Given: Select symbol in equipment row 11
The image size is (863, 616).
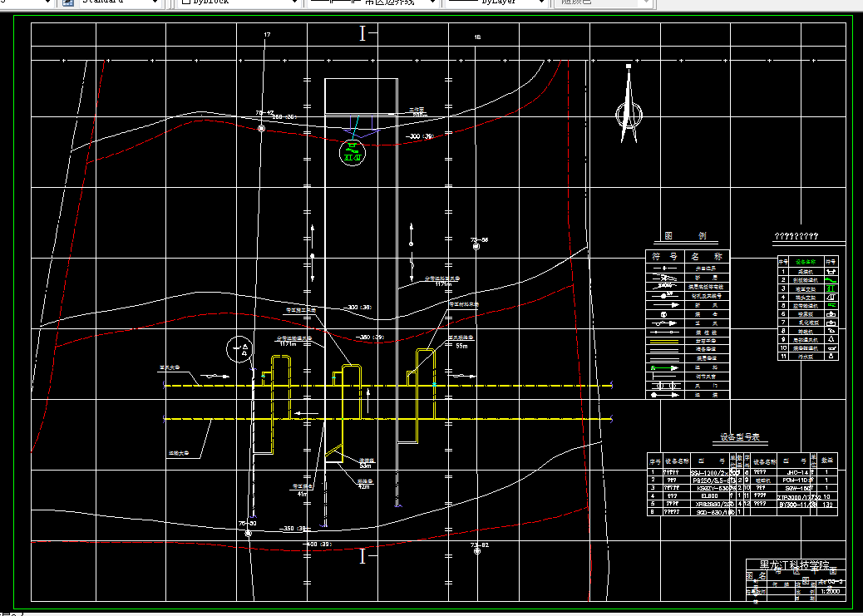Looking at the screenshot, I should (831, 357).
